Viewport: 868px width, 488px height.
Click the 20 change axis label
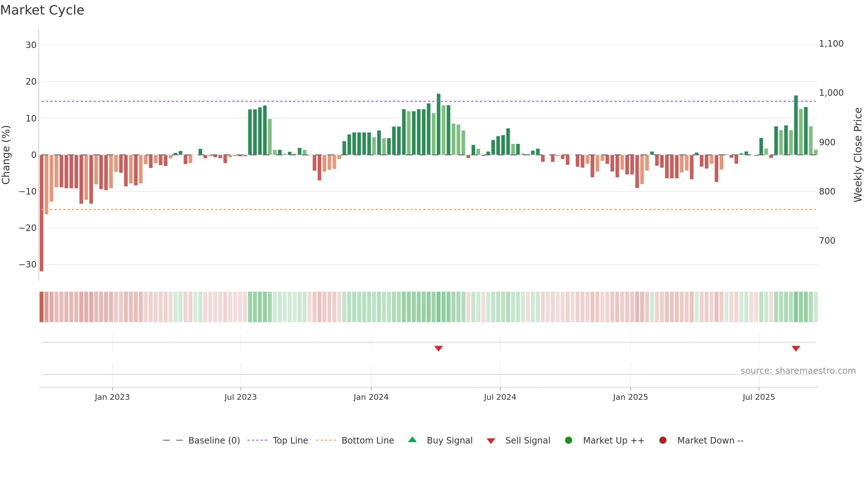point(31,82)
